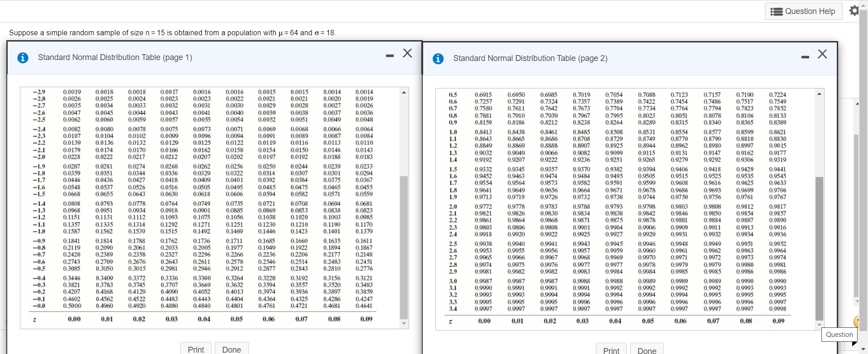Click the 0.6915 value in row 0.5

pyautogui.click(x=483, y=95)
